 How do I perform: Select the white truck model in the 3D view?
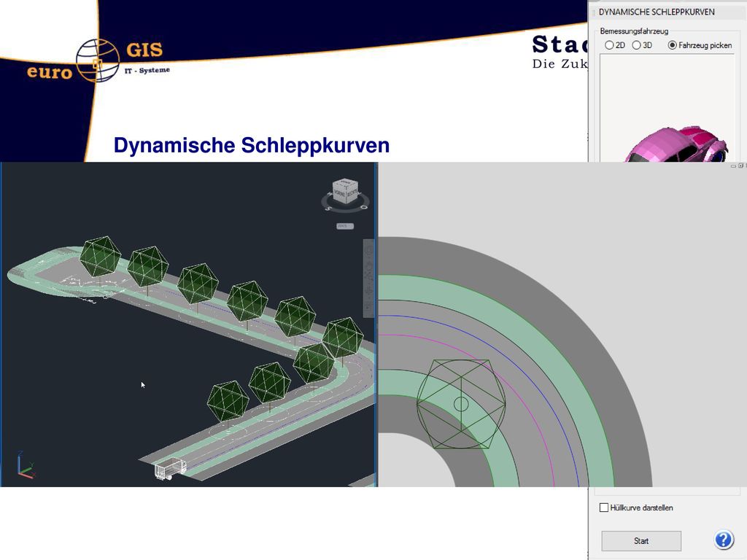pyautogui.click(x=170, y=469)
